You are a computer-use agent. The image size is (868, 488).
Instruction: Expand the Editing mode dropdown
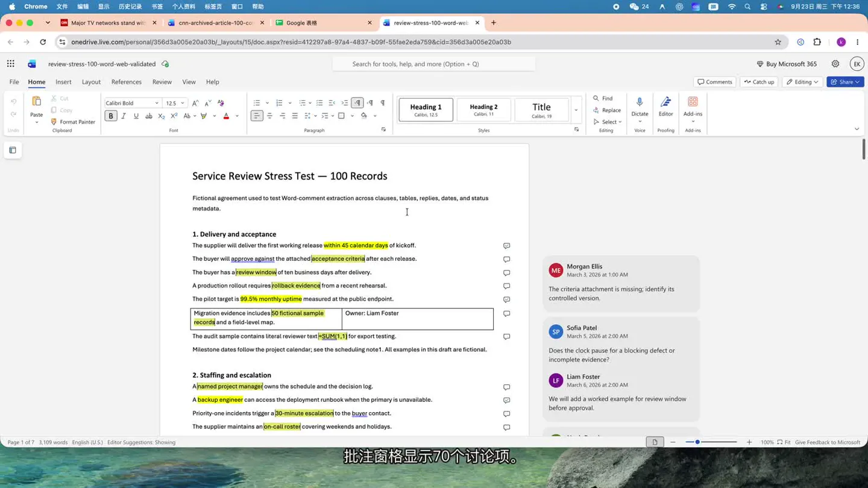[802, 82]
